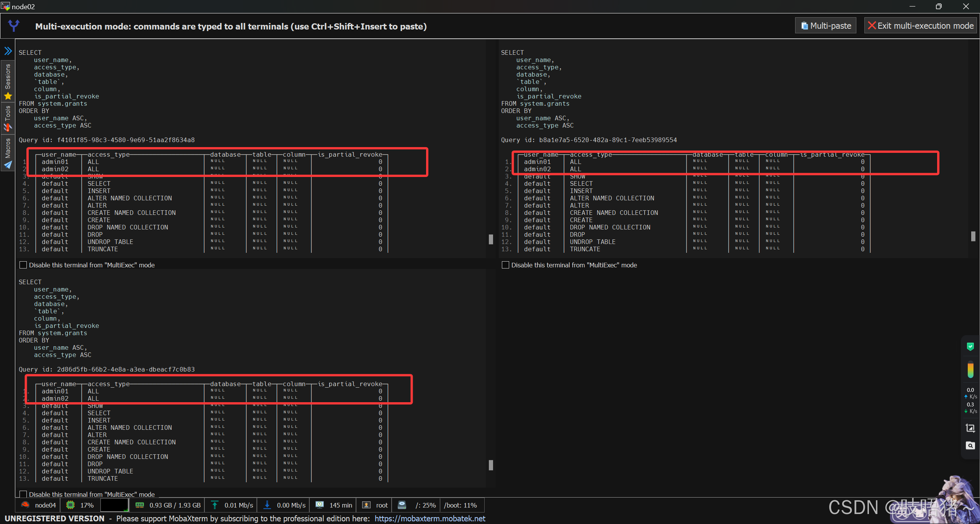Viewport: 980px width, 524px height.
Task: Click the RAM memory usage icon
Action: [x=140, y=505]
